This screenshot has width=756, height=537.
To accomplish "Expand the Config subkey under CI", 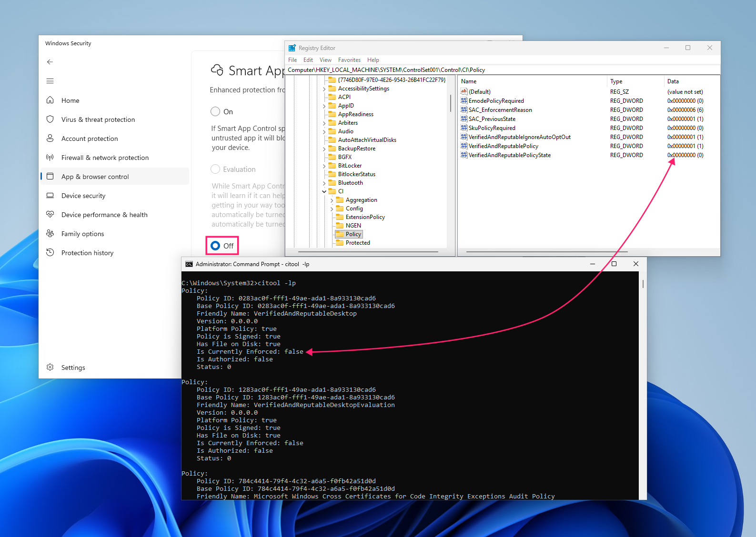I will 332,209.
